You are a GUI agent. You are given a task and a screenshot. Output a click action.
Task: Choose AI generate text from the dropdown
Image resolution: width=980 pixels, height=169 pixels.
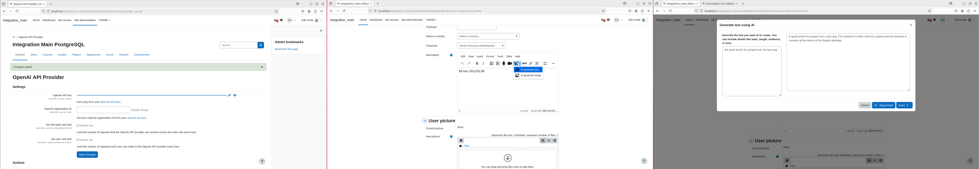[x=528, y=70]
